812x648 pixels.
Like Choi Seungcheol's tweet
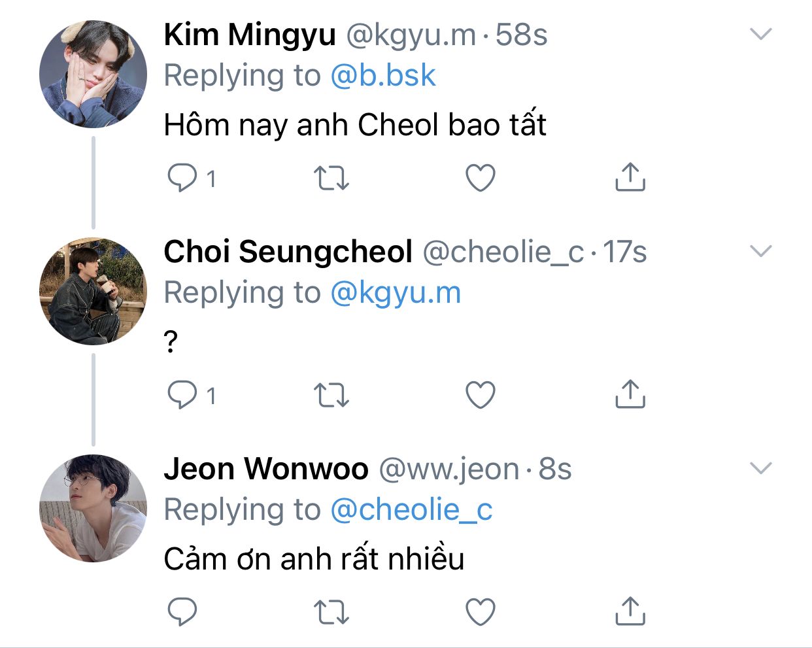(x=481, y=395)
